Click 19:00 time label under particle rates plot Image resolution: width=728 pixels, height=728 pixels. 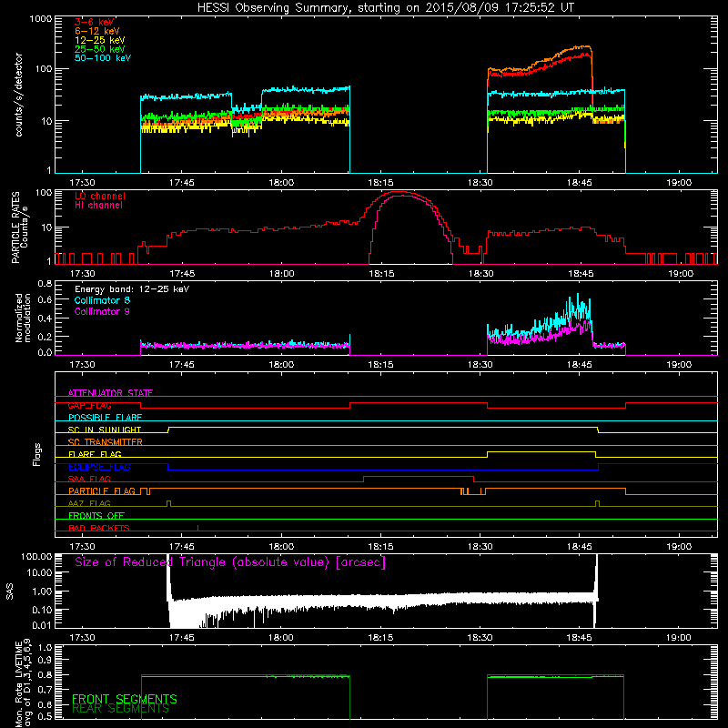pos(681,274)
